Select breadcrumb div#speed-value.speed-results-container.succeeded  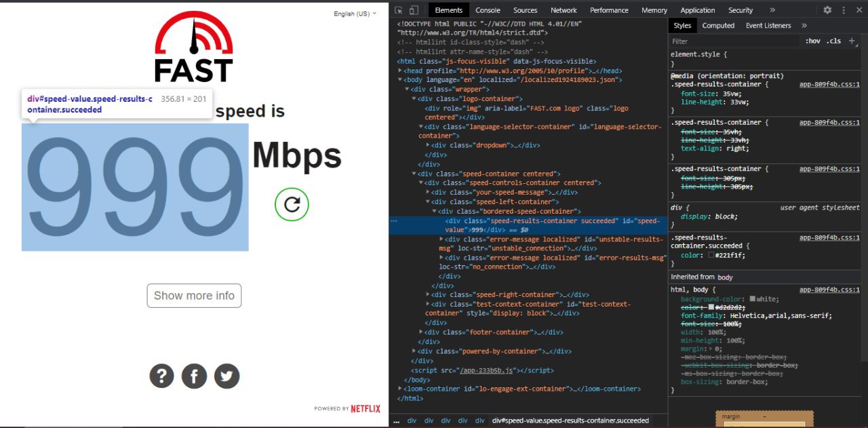pyautogui.click(x=570, y=421)
